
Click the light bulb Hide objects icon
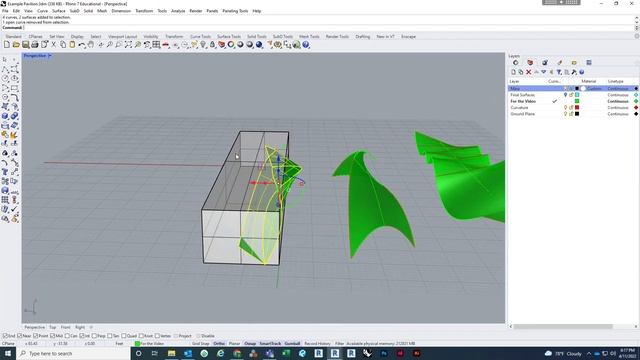tap(203, 45)
